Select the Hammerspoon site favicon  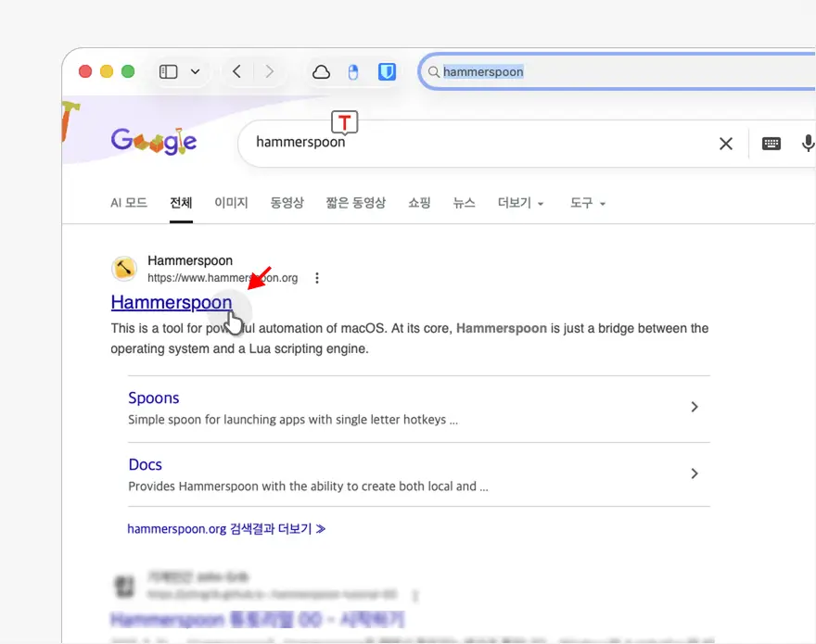124,269
